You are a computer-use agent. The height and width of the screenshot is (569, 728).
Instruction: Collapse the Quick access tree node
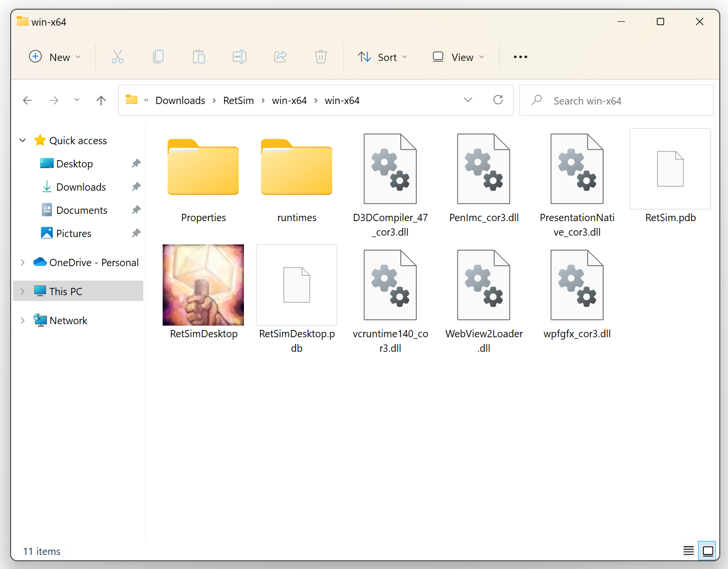(22, 140)
